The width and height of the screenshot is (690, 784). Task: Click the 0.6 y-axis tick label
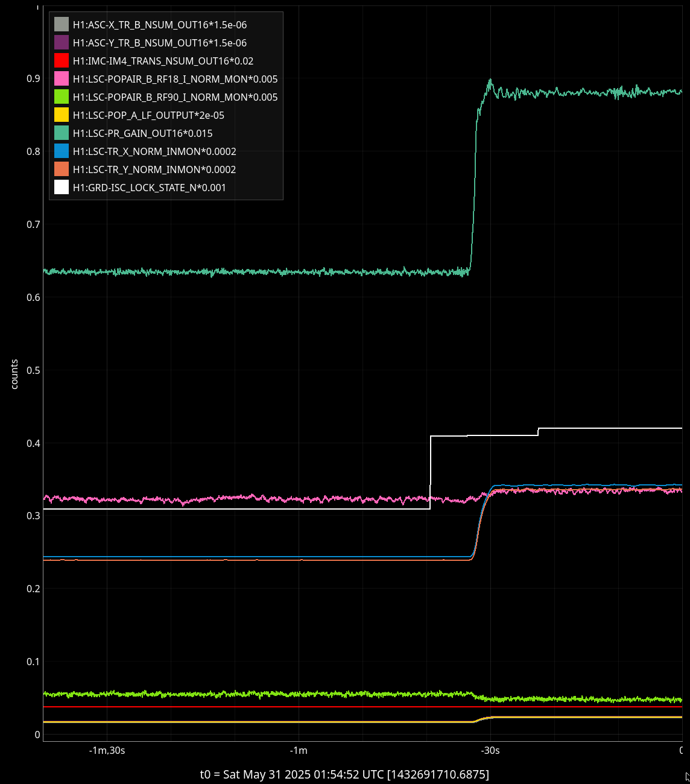(33, 297)
